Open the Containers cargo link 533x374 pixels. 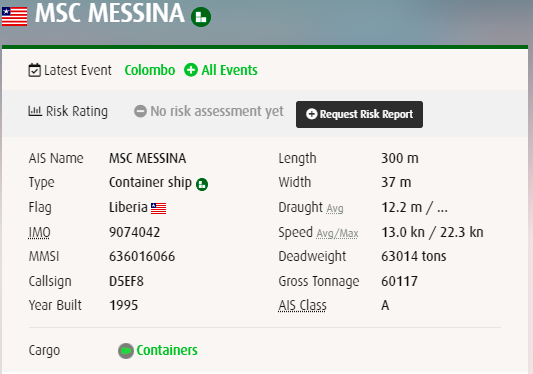coord(167,350)
